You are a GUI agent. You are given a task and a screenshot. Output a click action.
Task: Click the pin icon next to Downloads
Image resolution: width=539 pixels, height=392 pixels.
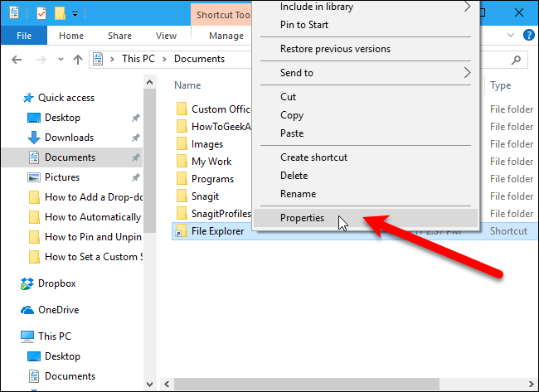136,138
